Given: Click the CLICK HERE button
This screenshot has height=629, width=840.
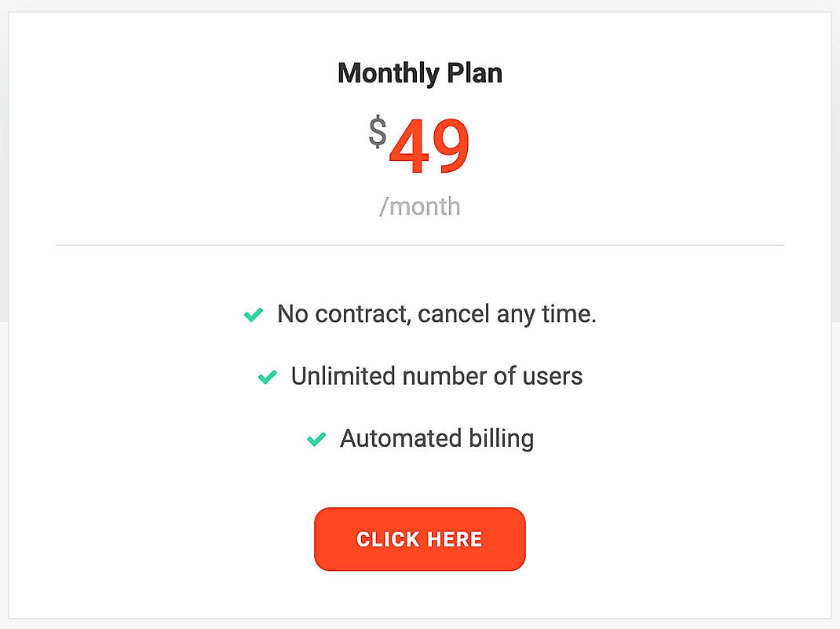Looking at the screenshot, I should pyautogui.click(x=419, y=539).
